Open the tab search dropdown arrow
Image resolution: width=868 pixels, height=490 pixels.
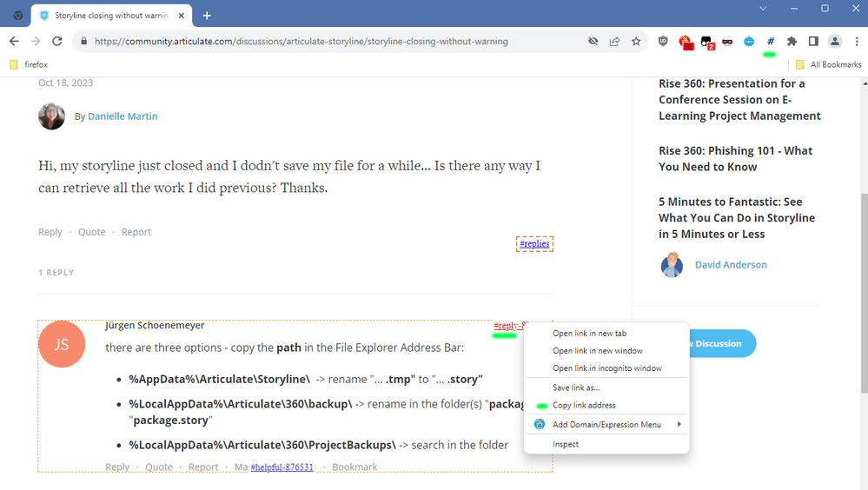[763, 9]
